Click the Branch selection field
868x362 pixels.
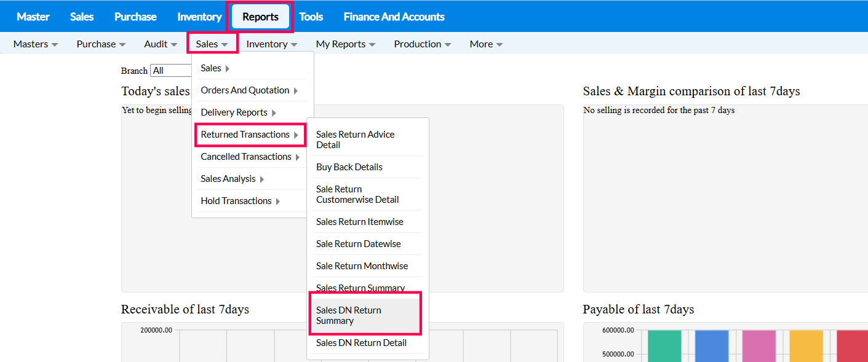click(x=171, y=71)
